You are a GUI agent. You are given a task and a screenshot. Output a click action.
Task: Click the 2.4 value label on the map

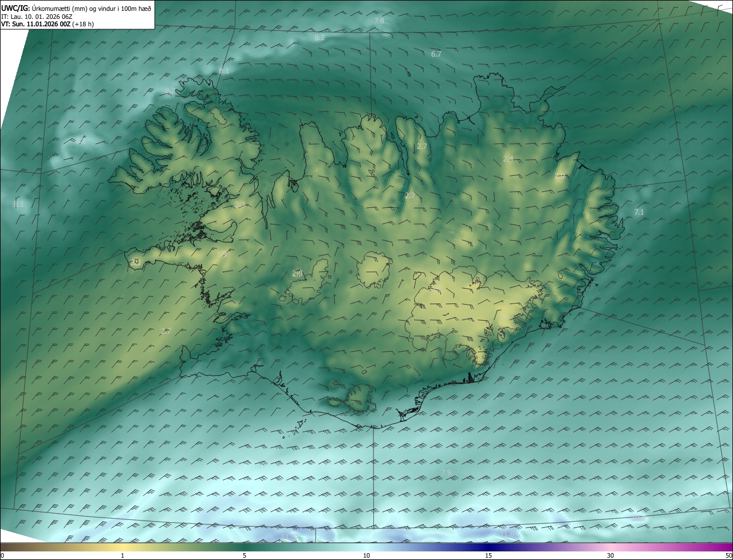508,159
